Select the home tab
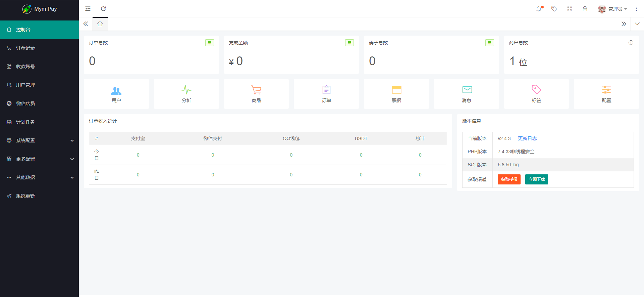644x297 pixels. (100, 24)
